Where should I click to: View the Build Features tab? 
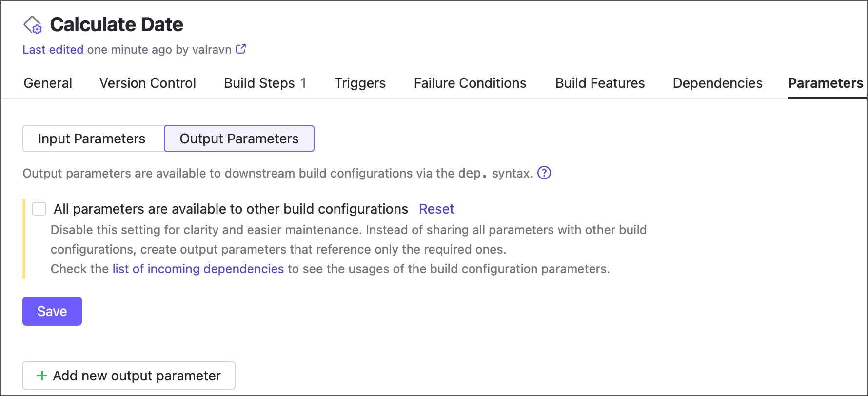coord(600,83)
